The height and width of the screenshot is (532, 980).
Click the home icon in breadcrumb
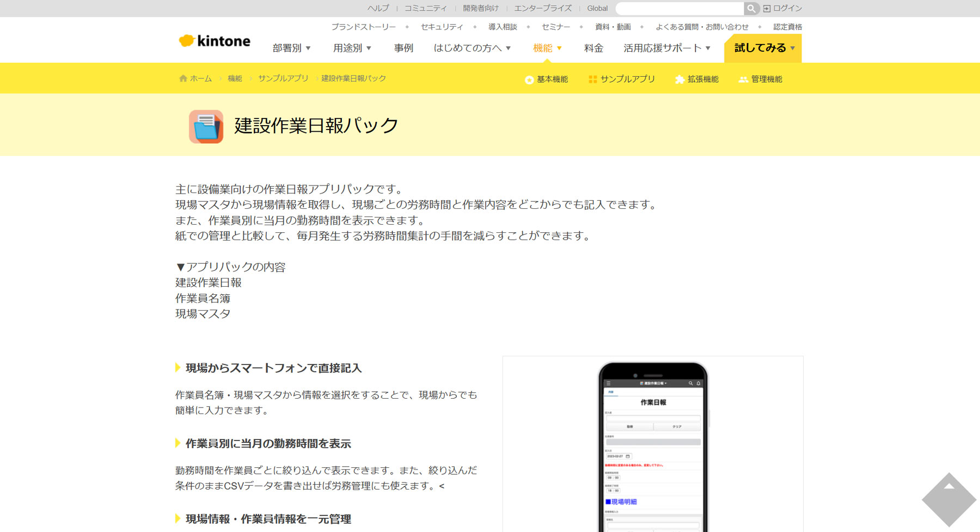tap(183, 78)
